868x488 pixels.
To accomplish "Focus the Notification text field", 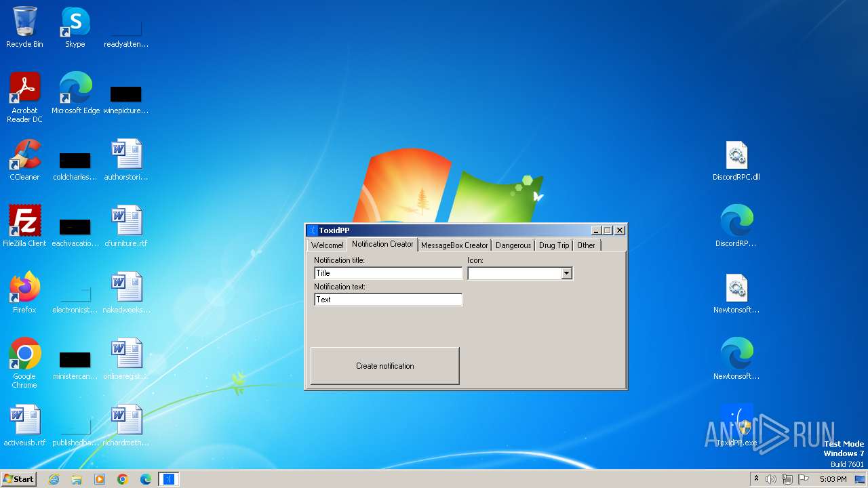I will pyautogui.click(x=389, y=300).
